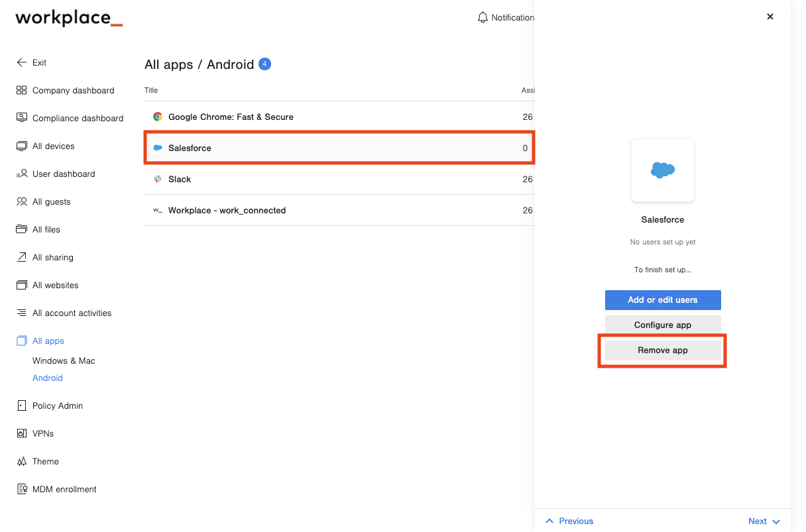
Task: Select All apps menu item
Action: (48, 341)
